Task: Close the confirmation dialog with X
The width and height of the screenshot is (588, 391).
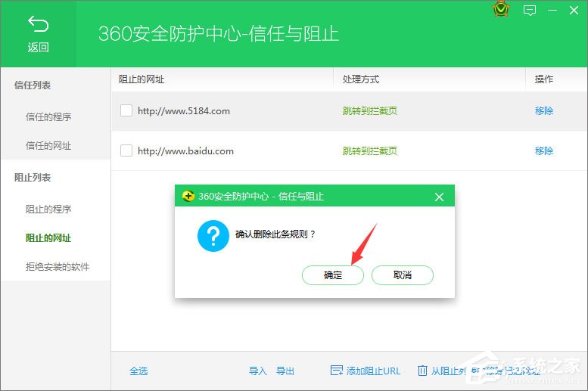Action: [x=439, y=197]
